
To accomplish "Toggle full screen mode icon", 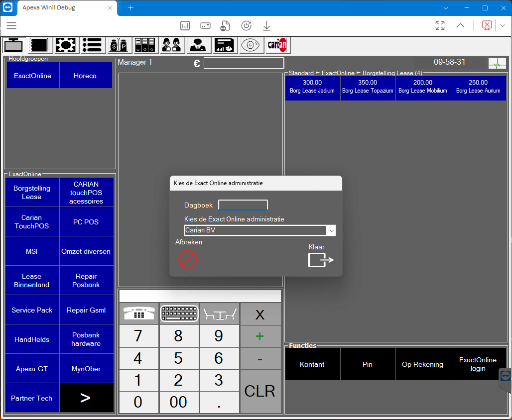I will (440, 25).
